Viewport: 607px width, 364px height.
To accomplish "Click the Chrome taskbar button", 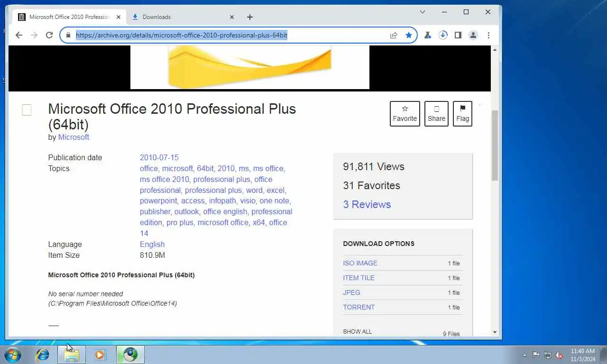I will (x=130, y=355).
